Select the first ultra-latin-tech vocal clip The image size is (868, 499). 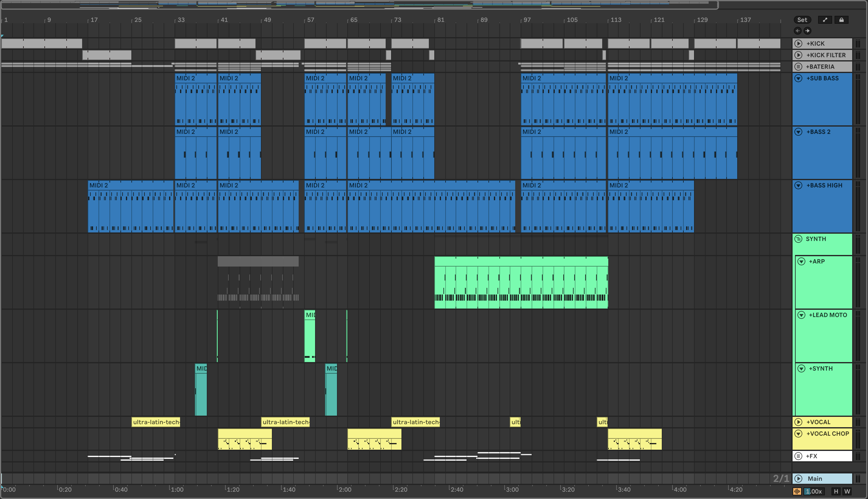click(x=156, y=422)
